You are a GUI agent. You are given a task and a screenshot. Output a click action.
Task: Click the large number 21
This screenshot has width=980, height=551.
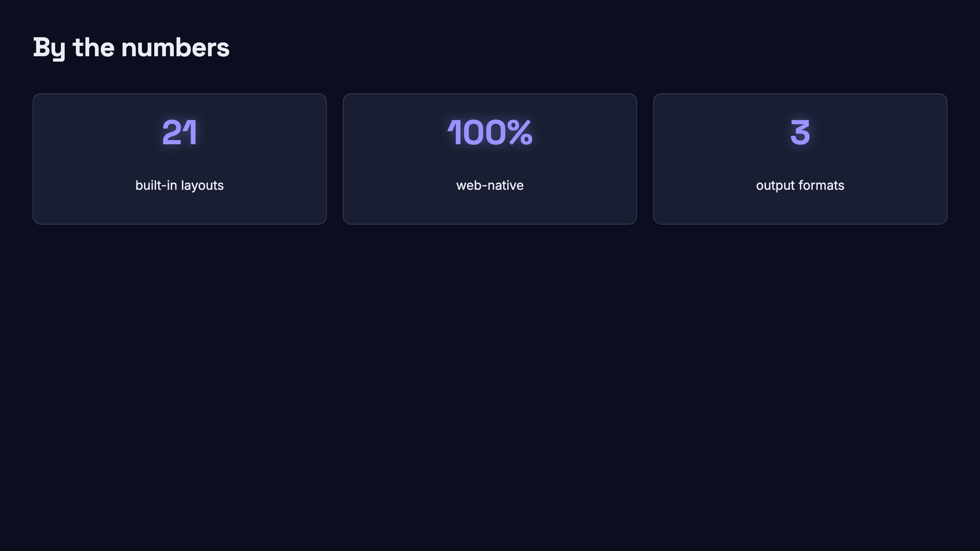click(180, 132)
